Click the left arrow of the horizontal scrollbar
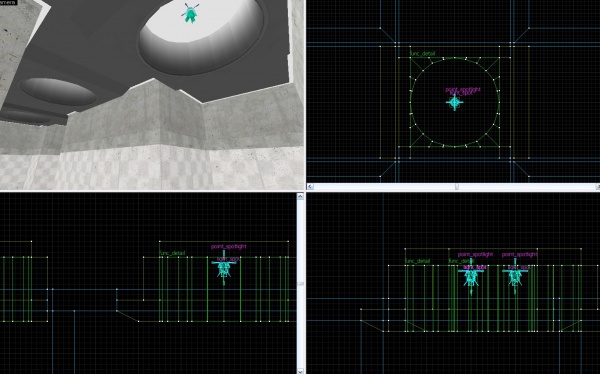This screenshot has height=374, width=600. [310, 187]
